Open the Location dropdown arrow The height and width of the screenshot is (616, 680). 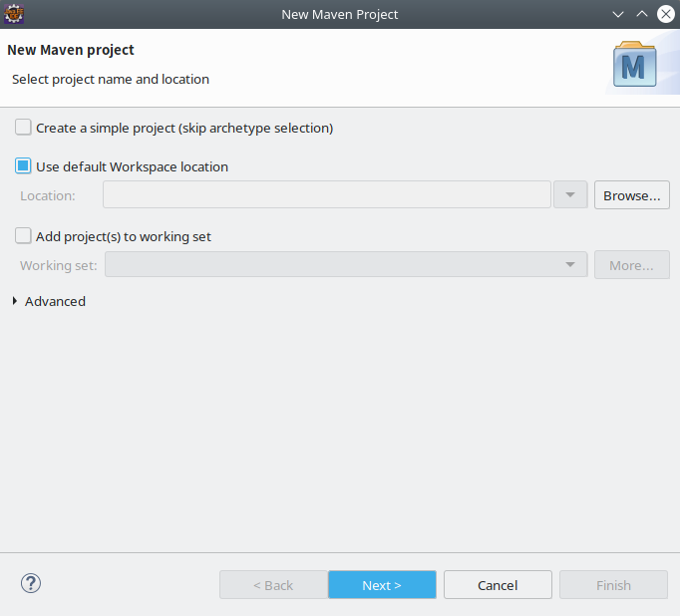[570, 195]
